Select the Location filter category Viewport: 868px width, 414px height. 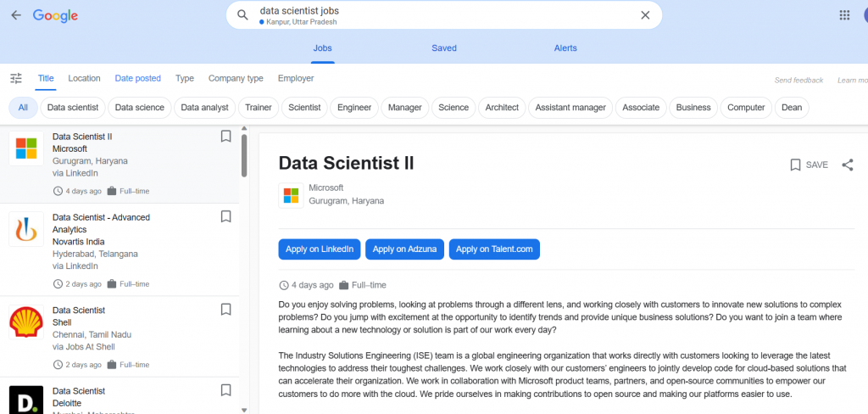pos(84,78)
